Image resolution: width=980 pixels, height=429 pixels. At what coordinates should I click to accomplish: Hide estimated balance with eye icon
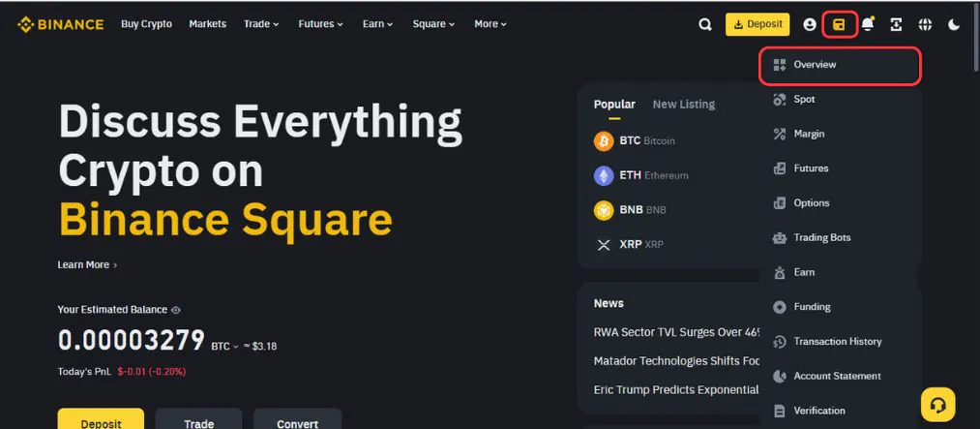coord(176,310)
